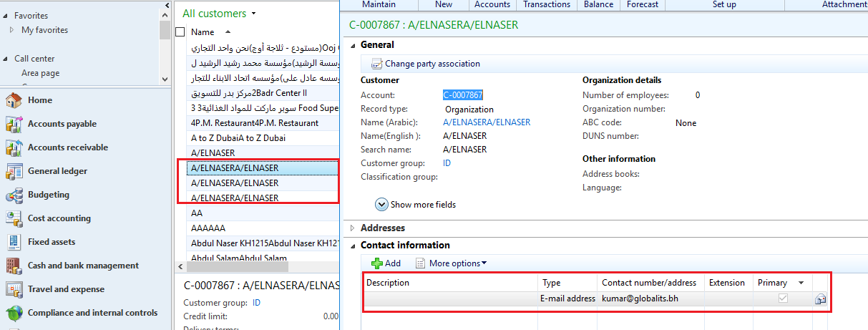
Task: Expand Show more fields
Action: click(x=382, y=205)
